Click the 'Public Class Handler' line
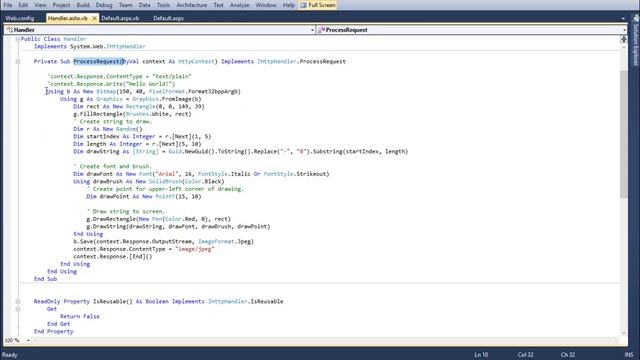This screenshot has height=360, width=640. click(x=53, y=39)
